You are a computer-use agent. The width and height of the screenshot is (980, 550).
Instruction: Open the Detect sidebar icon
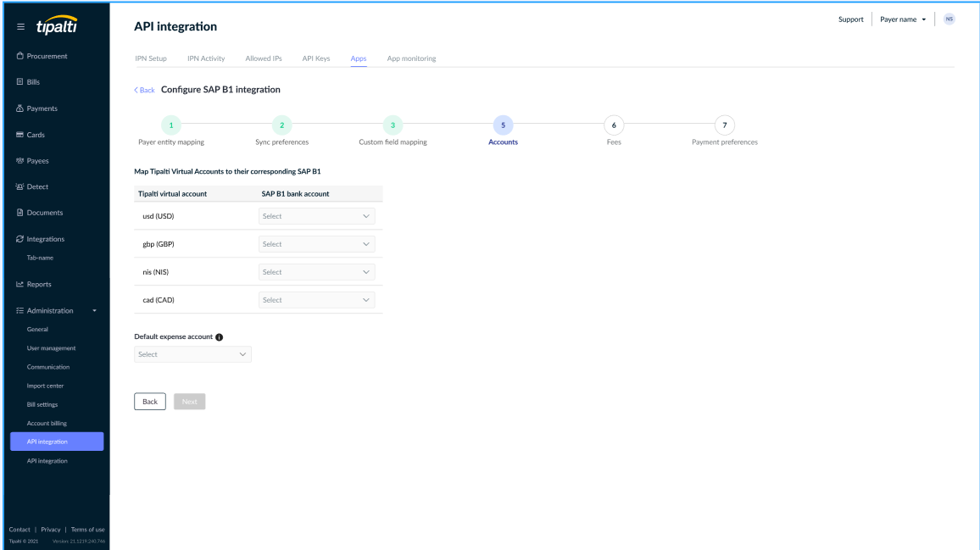(20, 187)
